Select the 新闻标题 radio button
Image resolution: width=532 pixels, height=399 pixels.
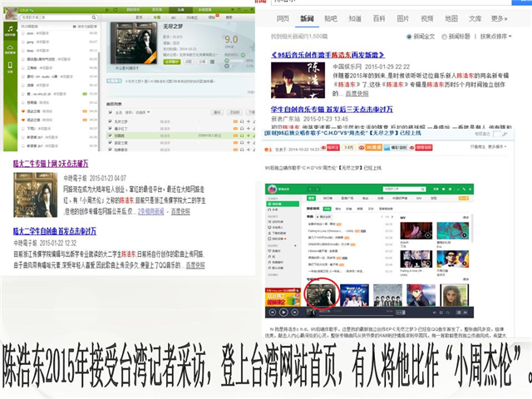pos(444,37)
